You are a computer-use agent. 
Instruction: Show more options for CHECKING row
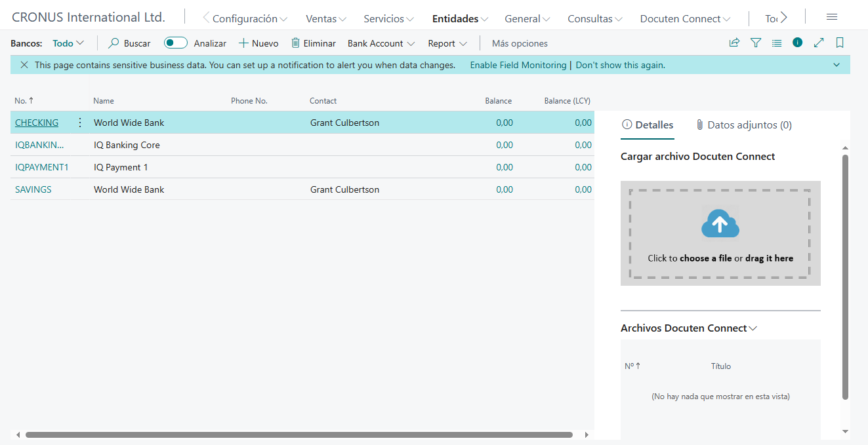[80, 123]
